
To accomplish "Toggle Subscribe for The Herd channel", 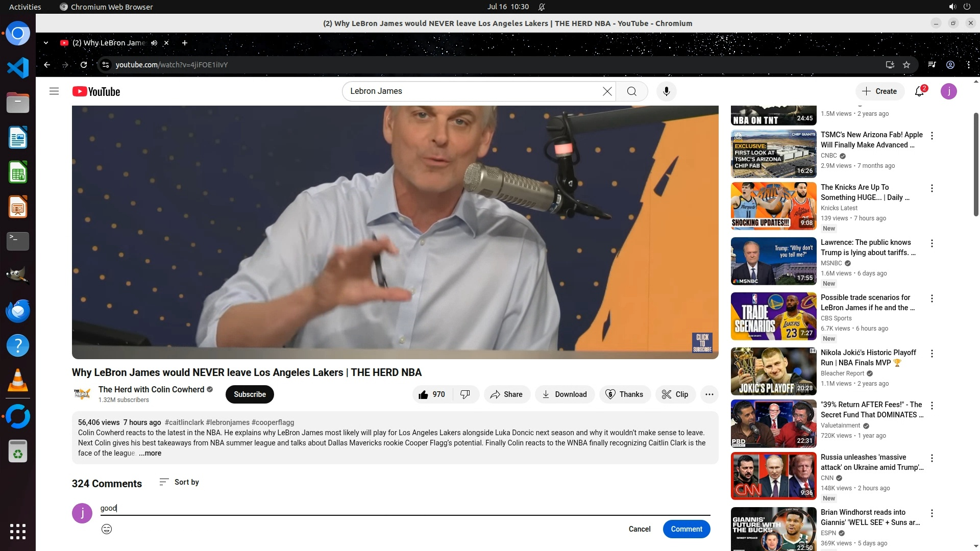I will pyautogui.click(x=250, y=394).
